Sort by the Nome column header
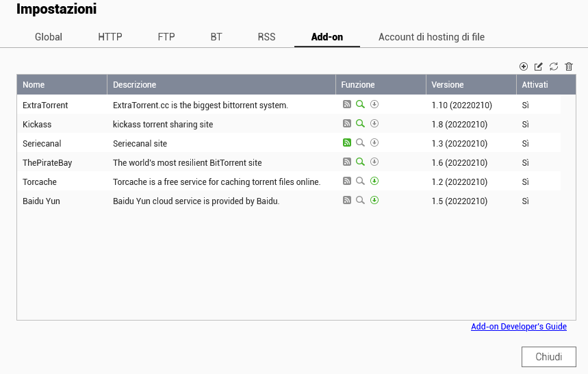588x374 pixels. tap(62, 85)
